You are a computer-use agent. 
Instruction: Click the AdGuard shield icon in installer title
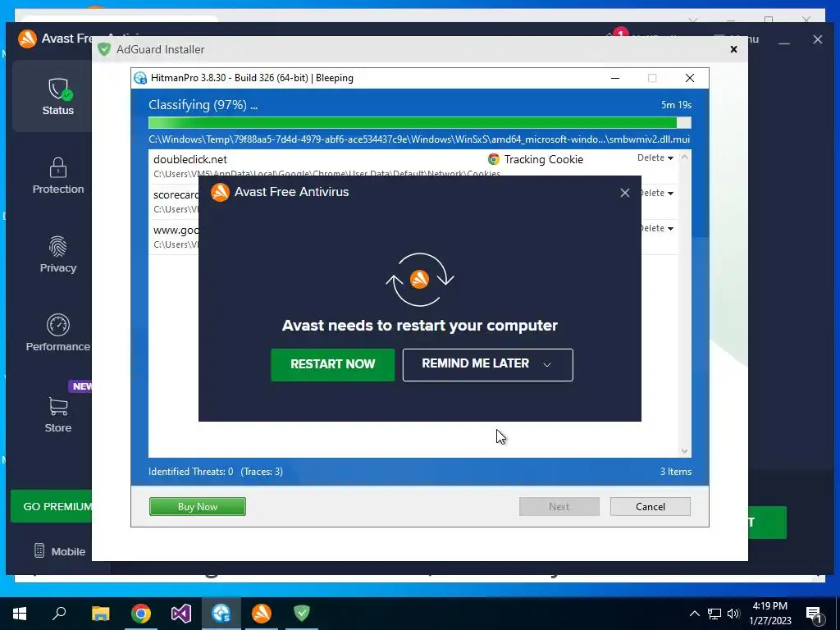[x=104, y=50]
